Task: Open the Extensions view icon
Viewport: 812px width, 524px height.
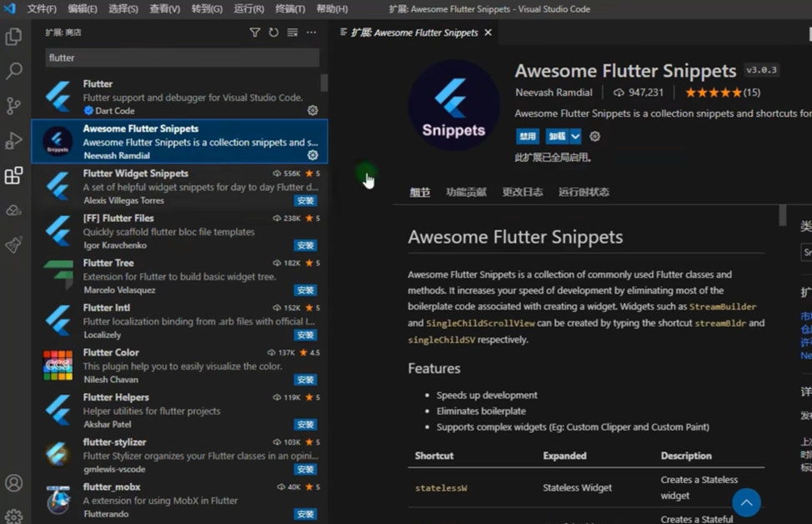Action: pos(13,175)
